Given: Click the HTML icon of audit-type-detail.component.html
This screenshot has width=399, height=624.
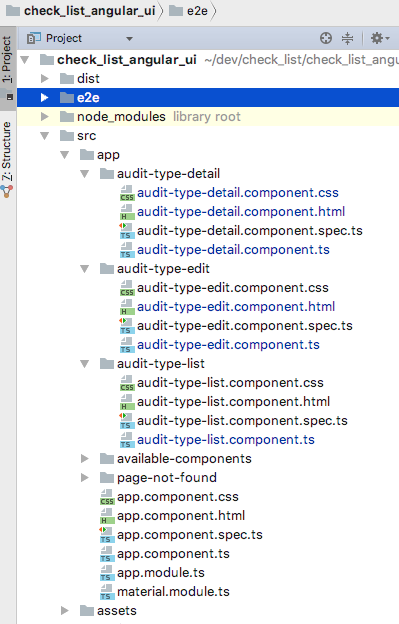Looking at the screenshot, I should [127, 212].
